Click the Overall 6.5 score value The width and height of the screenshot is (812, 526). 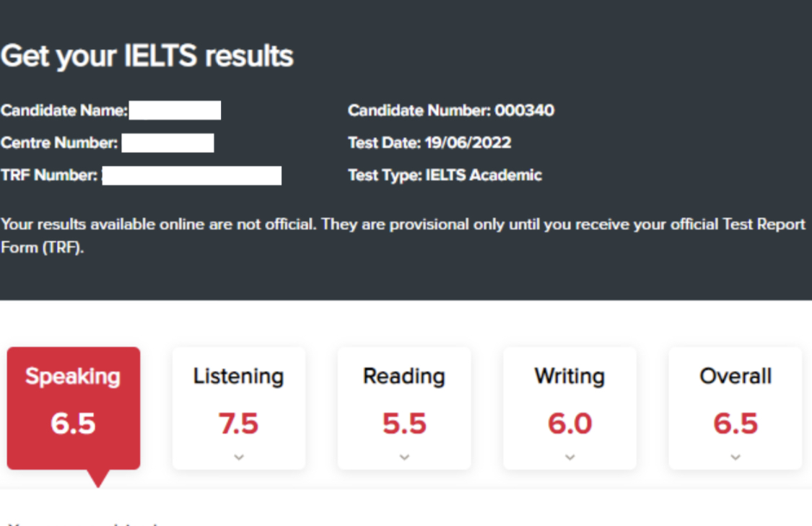tap(735, 424)
